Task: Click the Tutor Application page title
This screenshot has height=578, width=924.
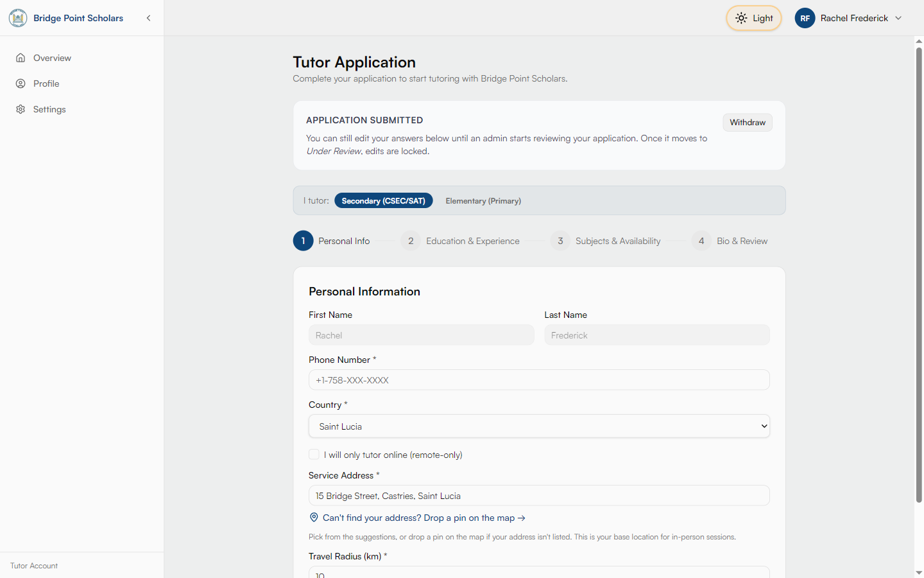Action: 354,62
